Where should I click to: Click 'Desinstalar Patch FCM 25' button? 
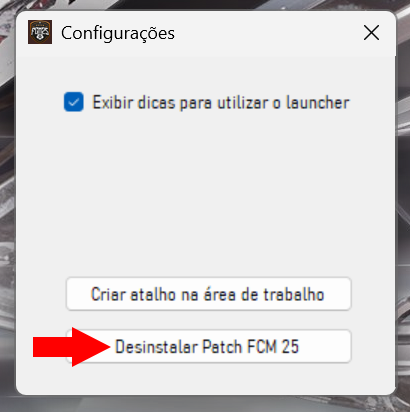(x=209, y=346)
